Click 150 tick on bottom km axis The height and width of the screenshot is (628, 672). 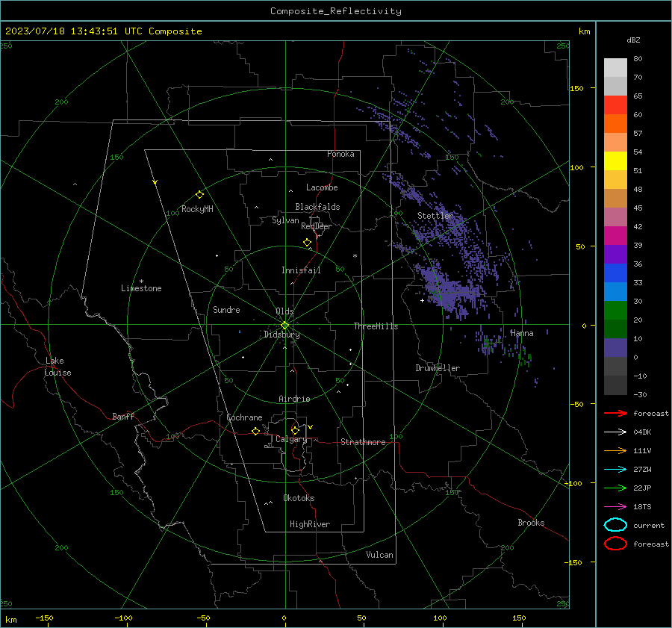pos(519,618)
